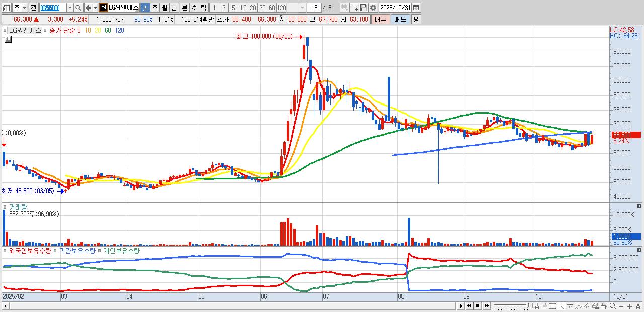
Task: Select interval value 20
Action: (253, 8)
